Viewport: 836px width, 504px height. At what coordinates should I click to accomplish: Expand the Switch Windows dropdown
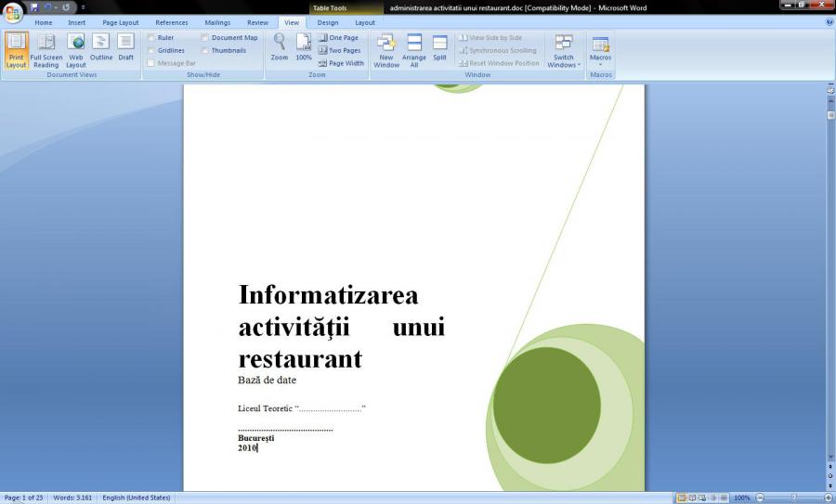[564, 52]
